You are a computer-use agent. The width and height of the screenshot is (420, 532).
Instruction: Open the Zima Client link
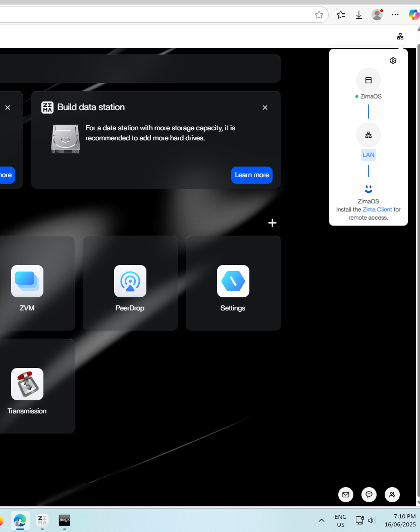pyautogui.click(x=377, y=209)
